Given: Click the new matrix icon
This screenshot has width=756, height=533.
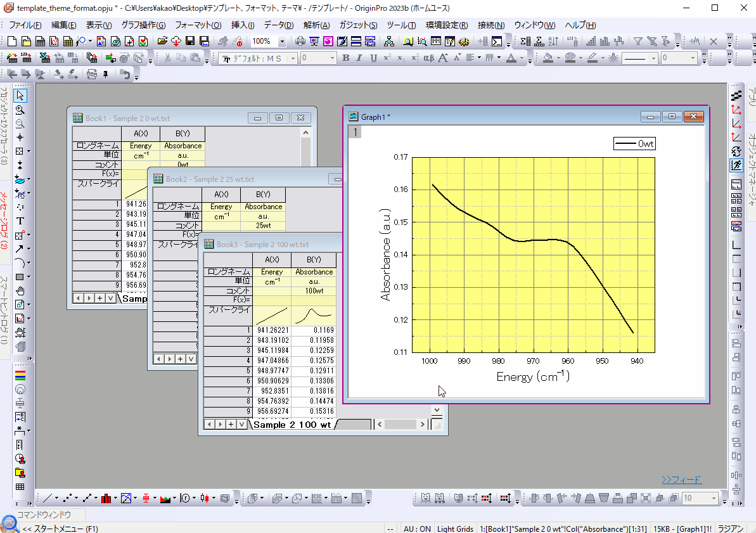Looking at the screenshot, I should 68,41.
